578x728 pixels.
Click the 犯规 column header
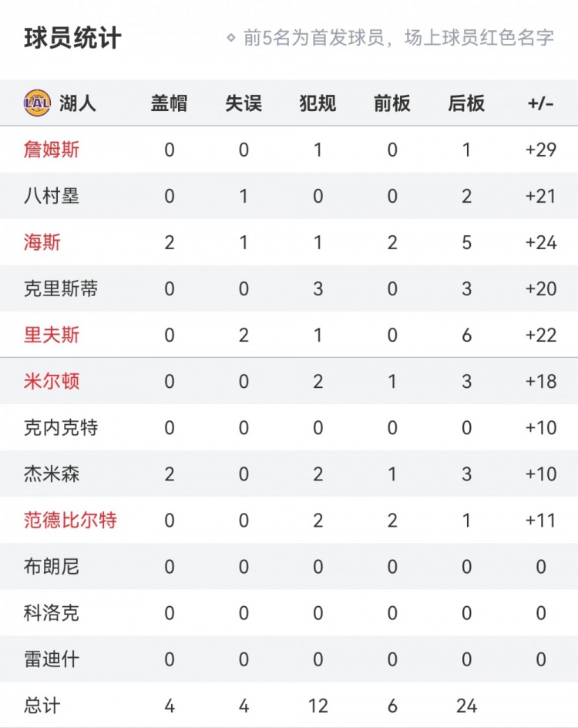(318, 103)
